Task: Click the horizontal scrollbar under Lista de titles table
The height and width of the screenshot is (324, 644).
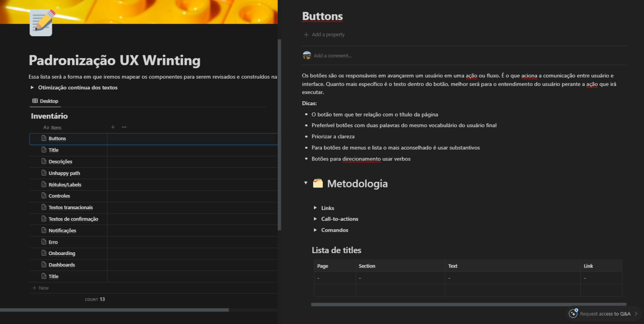Action: (469, 305)
